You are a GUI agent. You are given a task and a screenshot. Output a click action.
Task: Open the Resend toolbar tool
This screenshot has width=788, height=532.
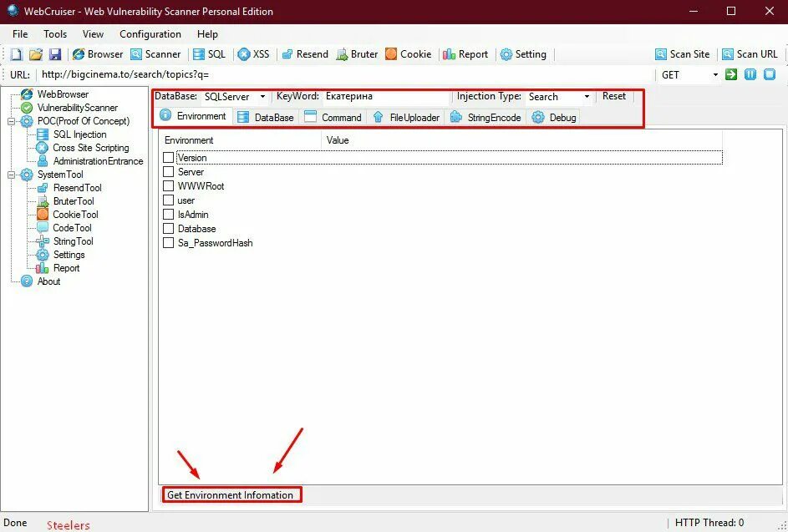coord(304,54)
